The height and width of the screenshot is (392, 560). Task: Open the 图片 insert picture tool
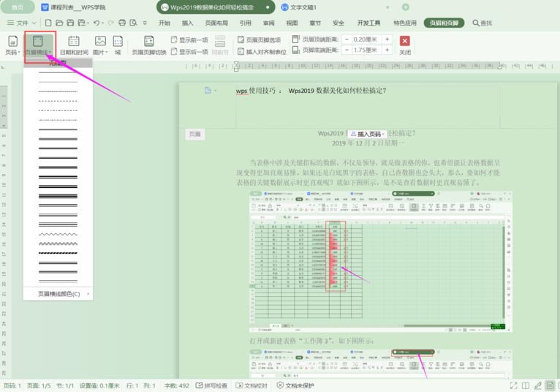100,45
